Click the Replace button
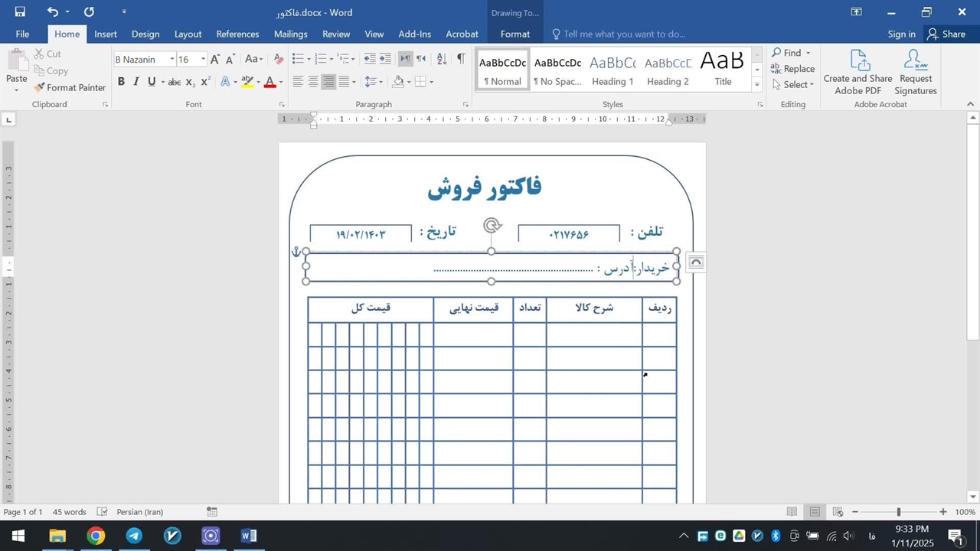This screenshot has width=980, height=551. click(x=793, y=69)
